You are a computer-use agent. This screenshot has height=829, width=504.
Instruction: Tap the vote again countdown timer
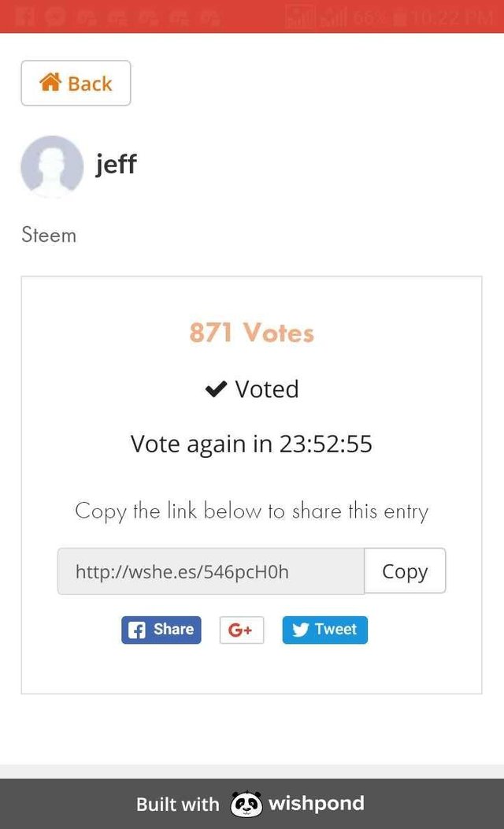click(x=326, y=444)
